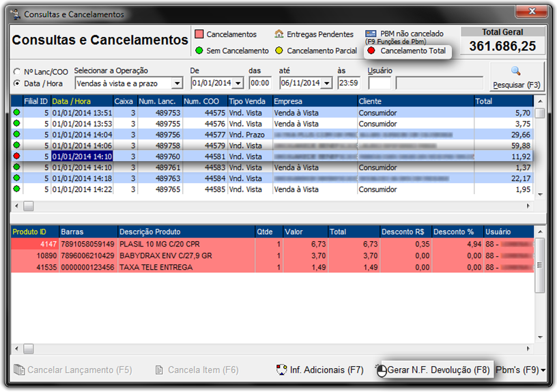The height and width of the screenshot is (392, 557).
Task: Click green status dot of row 489755
Action: click(x=16, y=124)
